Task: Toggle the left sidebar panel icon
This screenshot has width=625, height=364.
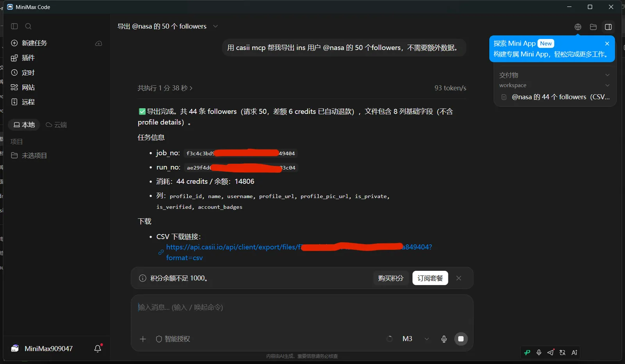Action: point(14,26)
